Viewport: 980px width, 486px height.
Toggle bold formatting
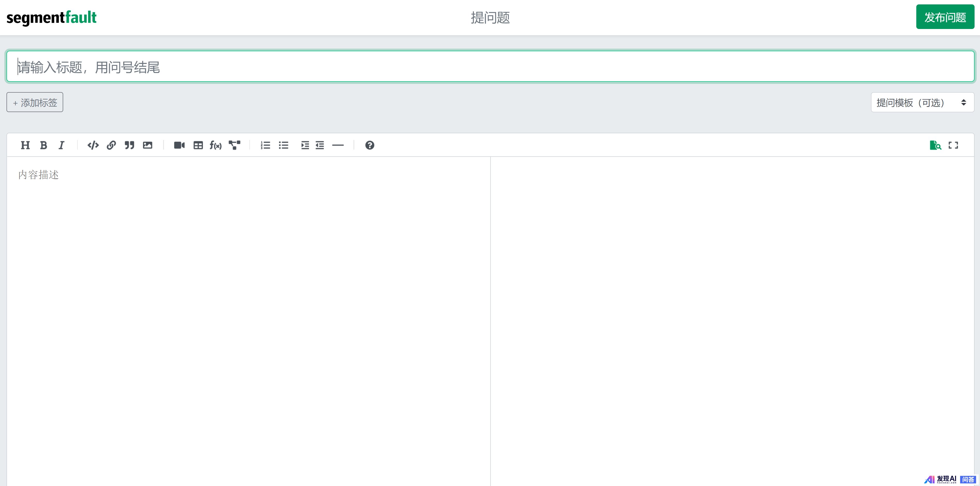[x=43, y=145]
